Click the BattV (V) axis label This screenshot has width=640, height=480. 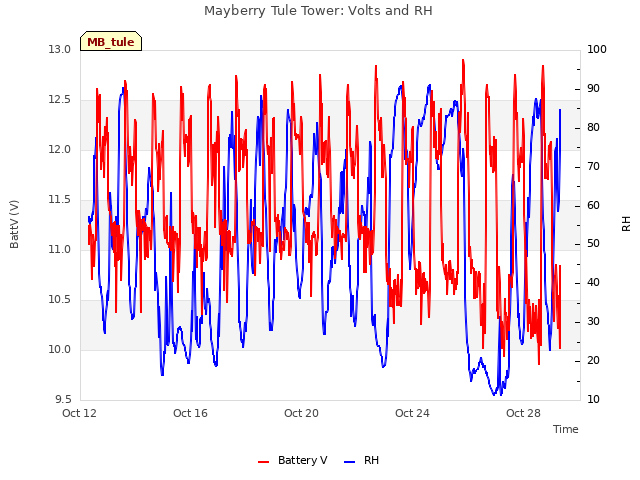click(x=14, y=224)
